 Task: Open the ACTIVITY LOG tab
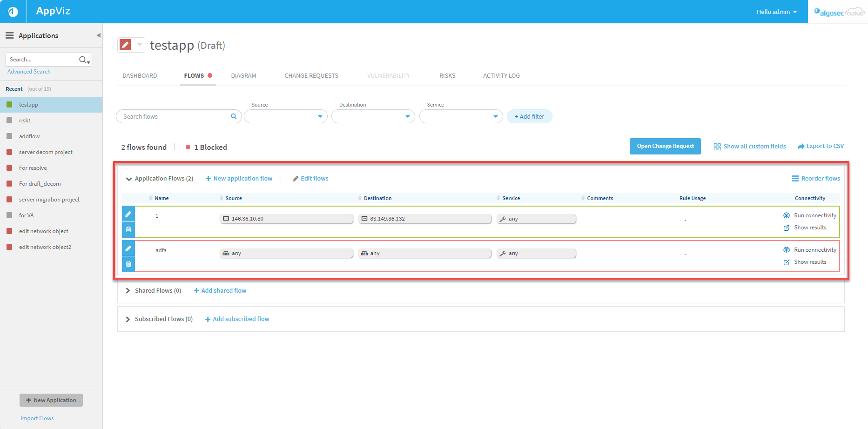tap(501, 75)
